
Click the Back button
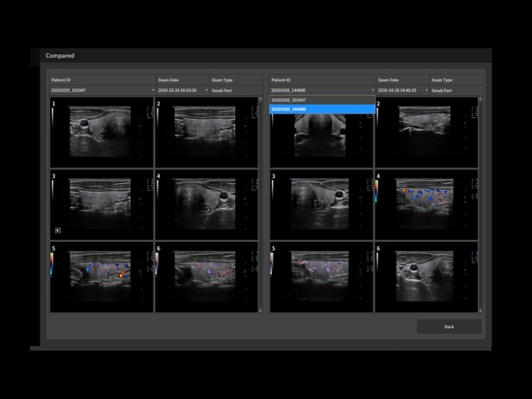449,326
